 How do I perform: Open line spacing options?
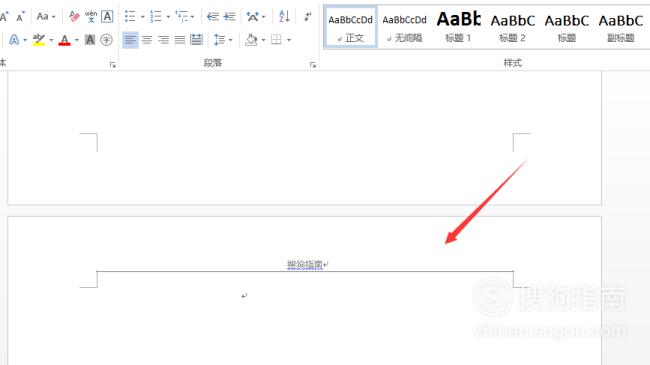tap(223, 40)
